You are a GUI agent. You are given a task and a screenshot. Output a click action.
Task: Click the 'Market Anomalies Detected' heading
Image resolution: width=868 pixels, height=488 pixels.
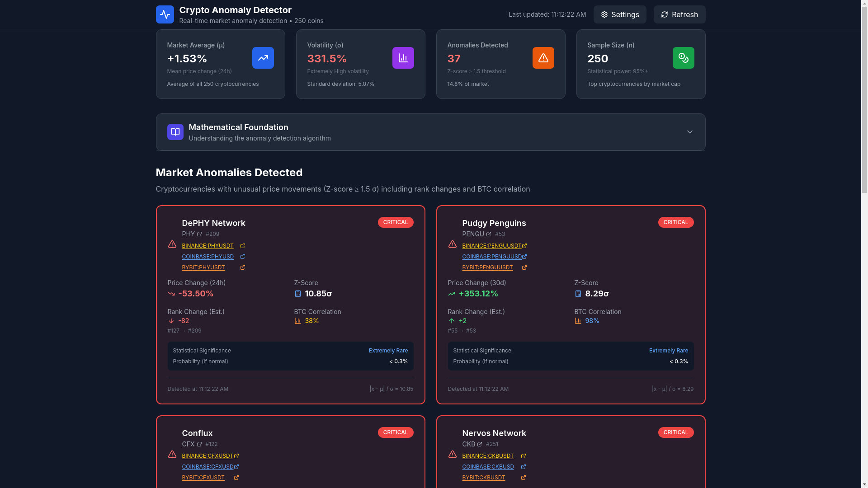(x=229, y=173)
